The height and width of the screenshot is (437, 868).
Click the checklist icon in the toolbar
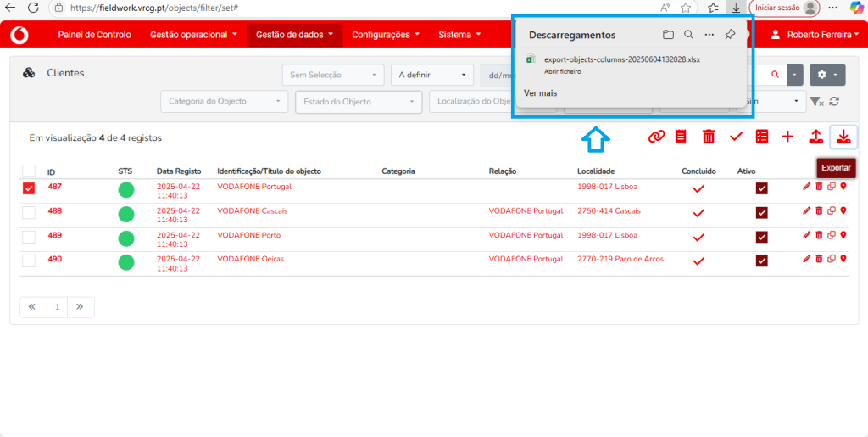(x=762, y=137)
